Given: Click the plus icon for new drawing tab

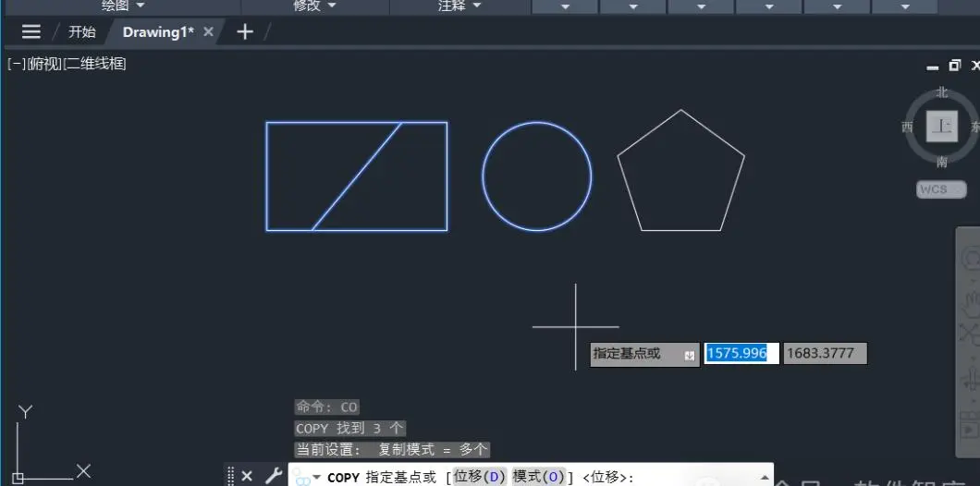Looking at the screenshot, I should [245, 31].
